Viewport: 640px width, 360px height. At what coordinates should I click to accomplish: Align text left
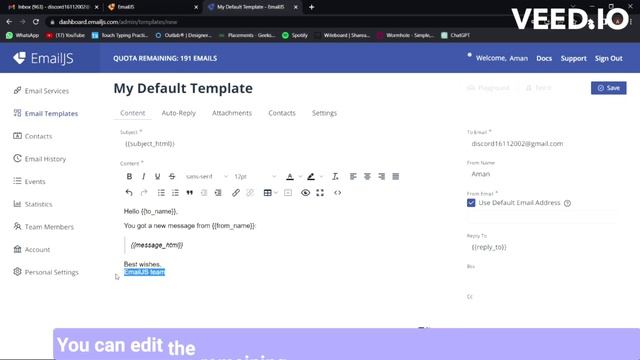pos(353,176)
